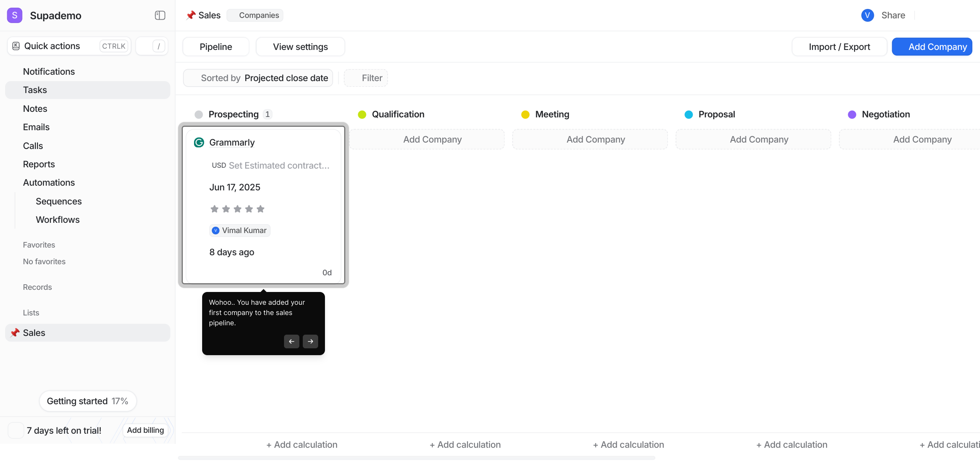Click the Set Estimated contract value field

(279, 166)
